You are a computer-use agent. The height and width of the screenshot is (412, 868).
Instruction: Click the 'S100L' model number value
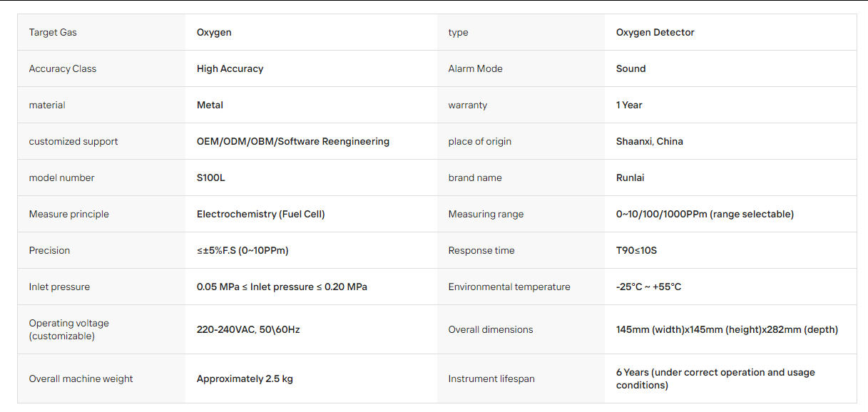pos(211,177)
